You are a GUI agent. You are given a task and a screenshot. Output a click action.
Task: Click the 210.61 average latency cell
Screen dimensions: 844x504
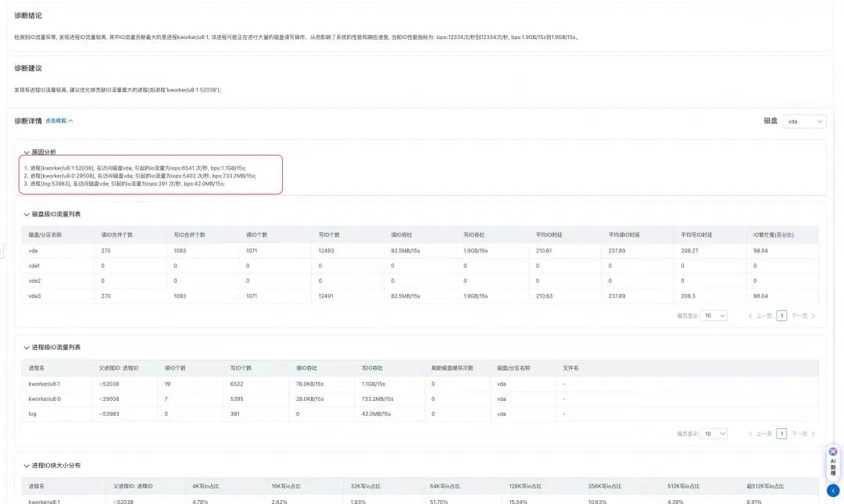[x=544, y=250]
